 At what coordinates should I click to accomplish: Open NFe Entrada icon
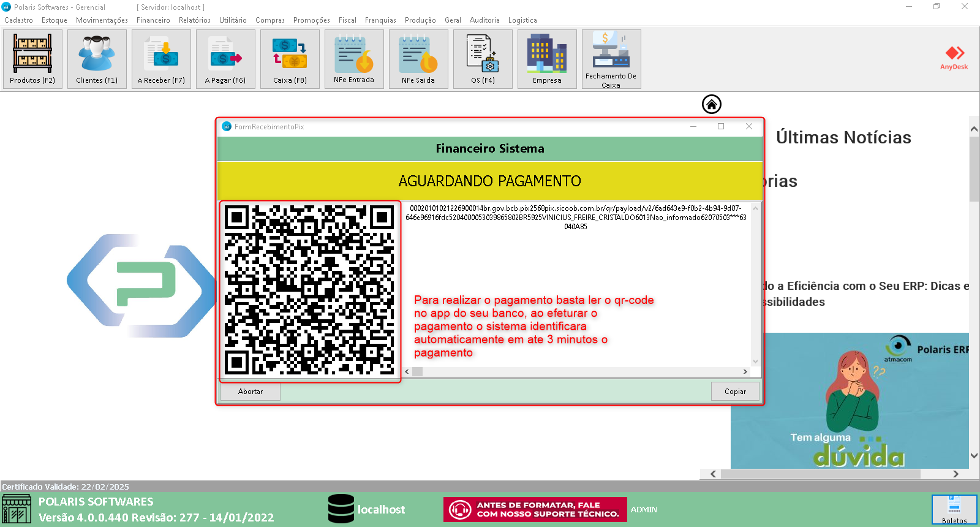point(354,59)
